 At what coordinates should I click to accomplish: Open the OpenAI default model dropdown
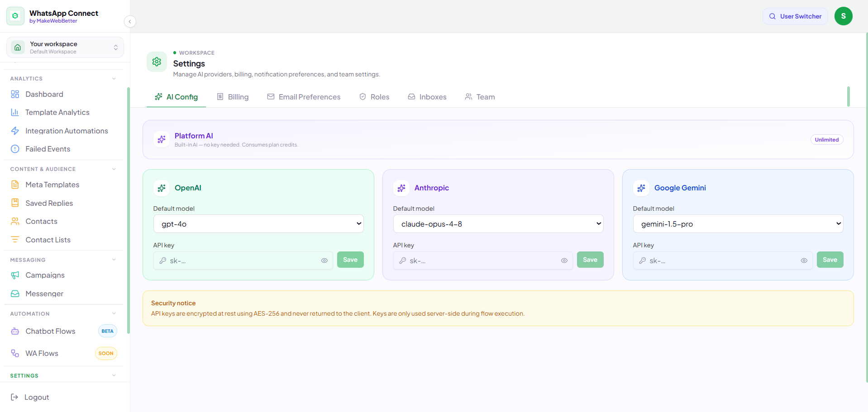258,224
